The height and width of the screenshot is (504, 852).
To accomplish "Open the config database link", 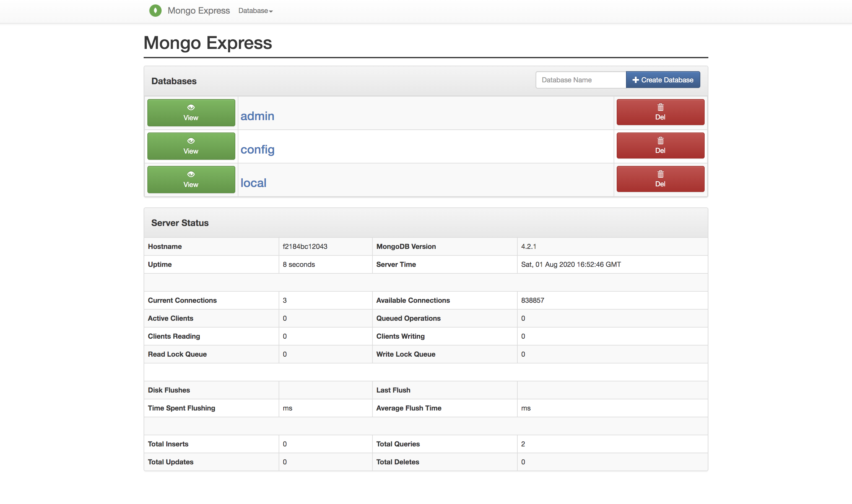I will point(257,150).
